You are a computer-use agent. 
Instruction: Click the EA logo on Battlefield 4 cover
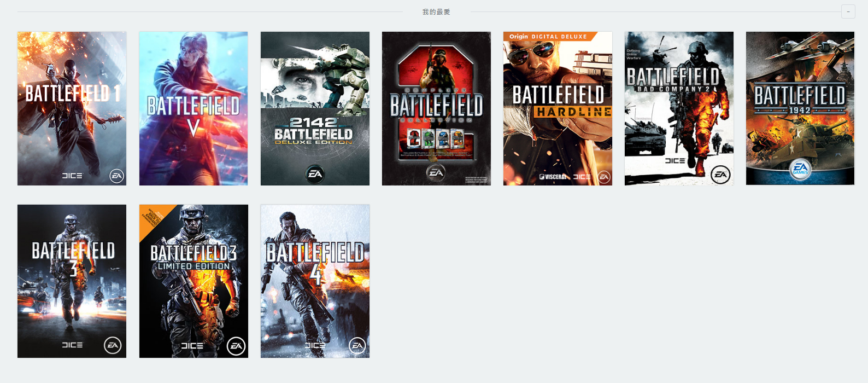point(357,345)
